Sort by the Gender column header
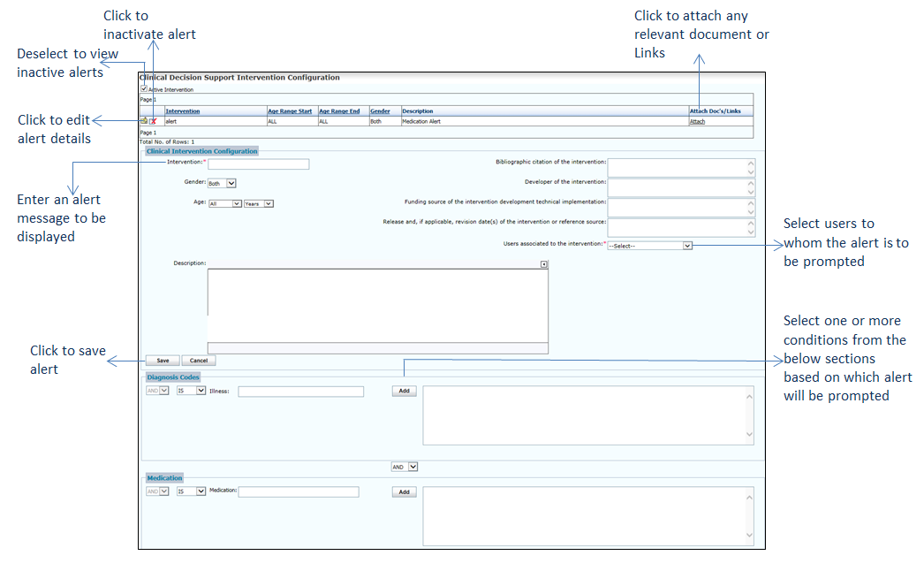 click(x=380, y=110)
